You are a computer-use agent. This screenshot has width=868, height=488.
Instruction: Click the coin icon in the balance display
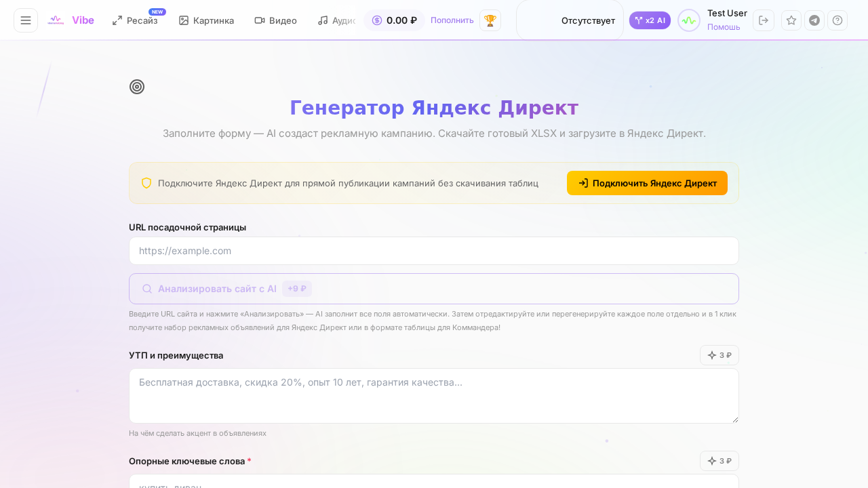377,20
